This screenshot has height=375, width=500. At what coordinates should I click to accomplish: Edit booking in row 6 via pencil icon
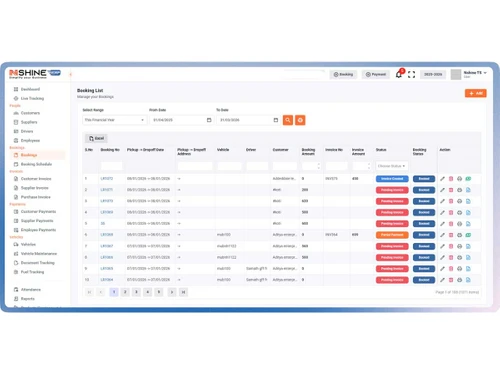pos(442,235)
